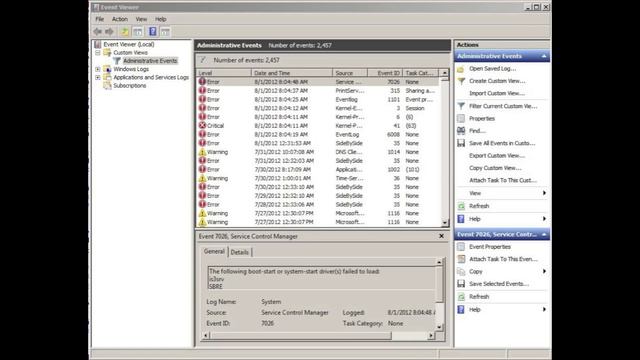
Task: Sort by the Date and Time column header
Action: coord(292,73)
